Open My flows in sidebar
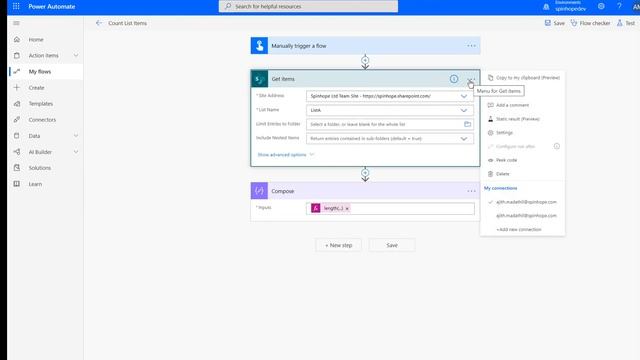The image size is (640, 360). [40, 71]
